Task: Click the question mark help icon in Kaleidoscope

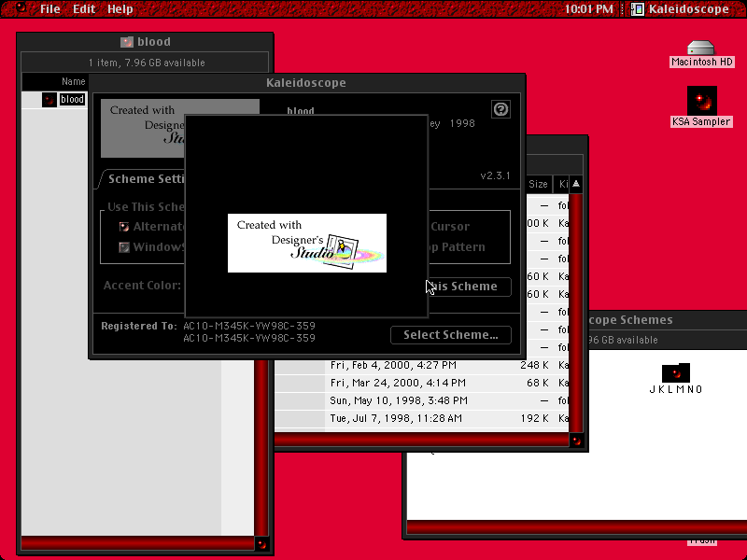Action: tap(500, 109)
